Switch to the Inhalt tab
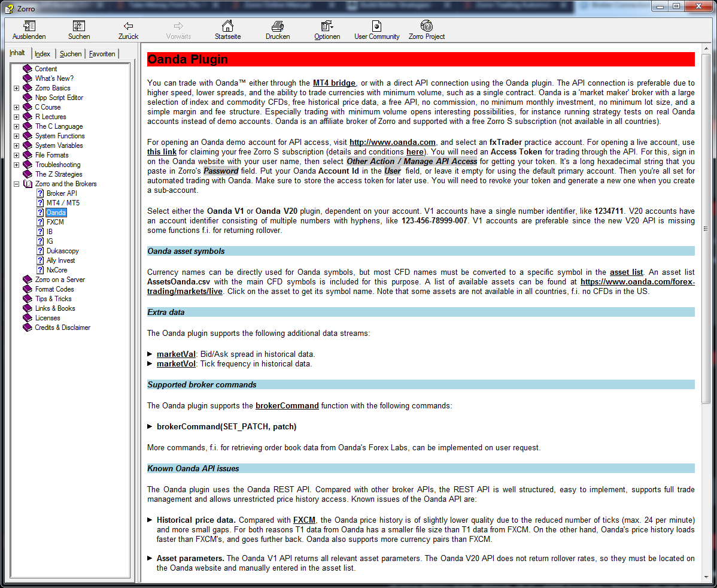717x588 pixels. click(17, 53)
